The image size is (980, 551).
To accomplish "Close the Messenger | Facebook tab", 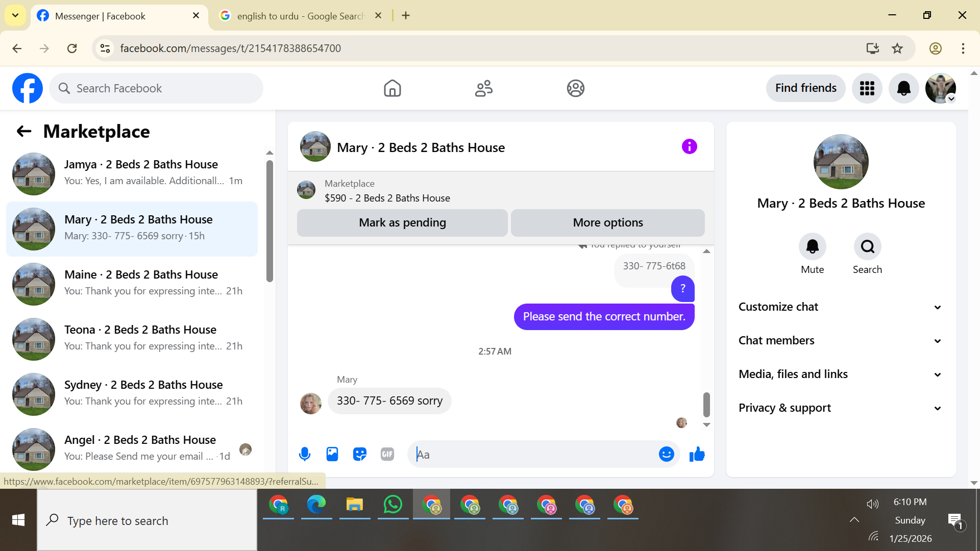I will [196, 16].
